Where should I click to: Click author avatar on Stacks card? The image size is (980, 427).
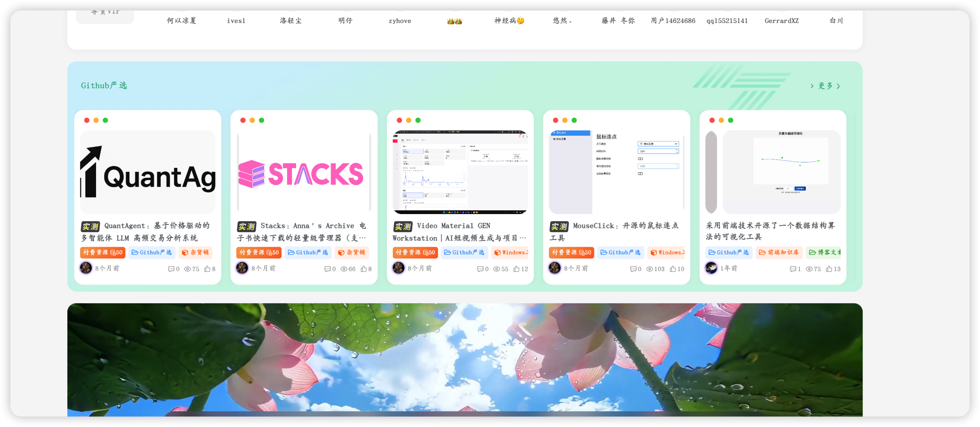[242, 268]
